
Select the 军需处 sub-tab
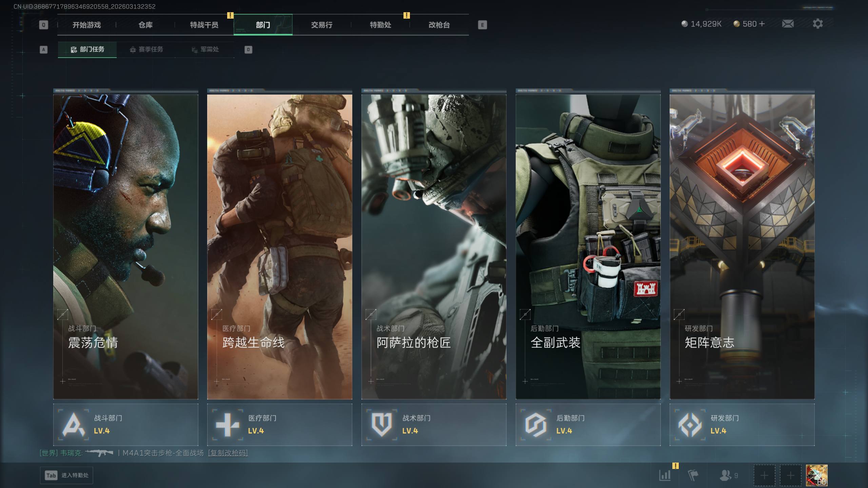[205, 49]
